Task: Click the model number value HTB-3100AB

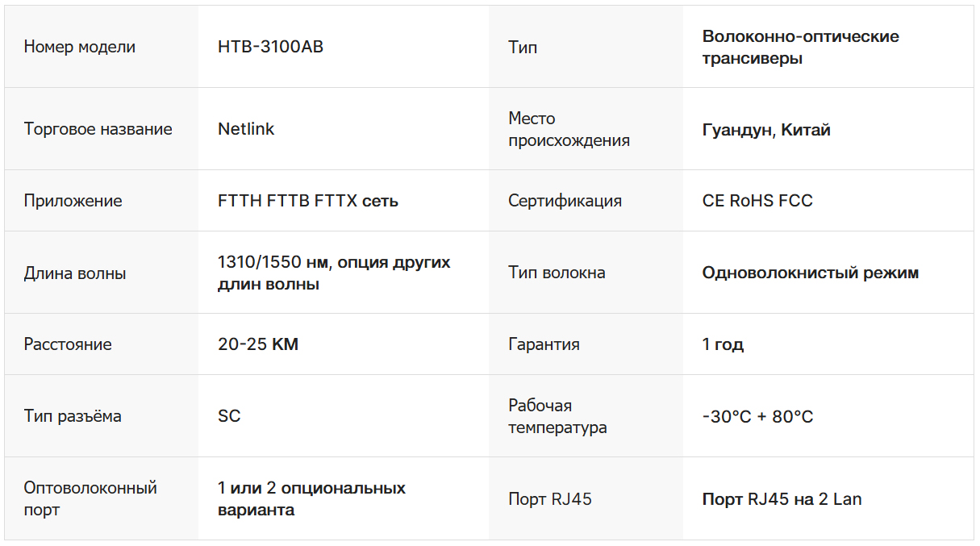Action: [270, 47]
